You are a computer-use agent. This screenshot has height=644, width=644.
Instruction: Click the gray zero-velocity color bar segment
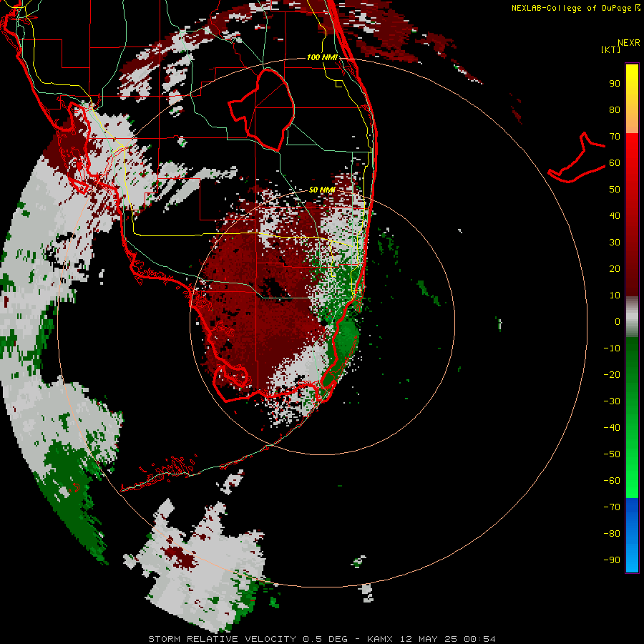click(x=632, y=317)
